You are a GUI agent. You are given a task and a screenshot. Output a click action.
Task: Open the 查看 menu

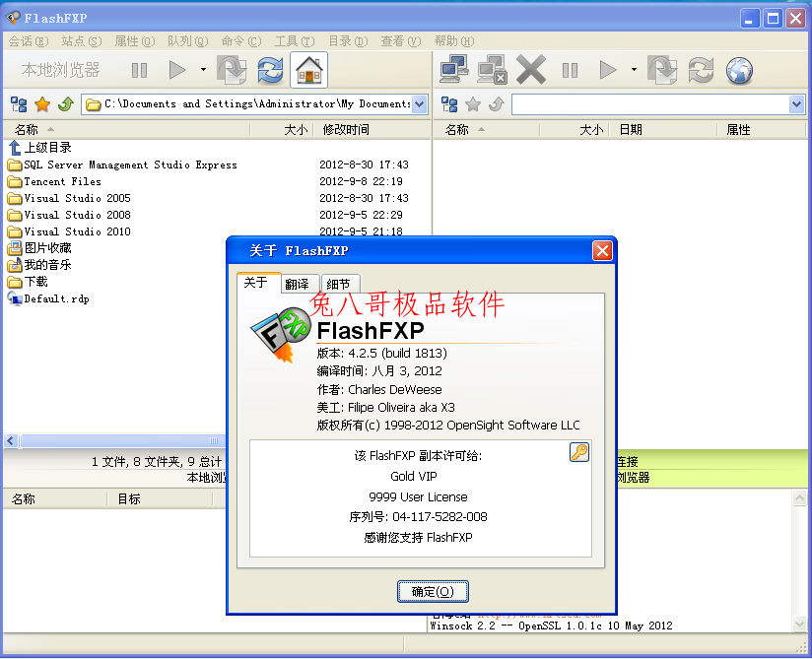(x=401, y=41)
